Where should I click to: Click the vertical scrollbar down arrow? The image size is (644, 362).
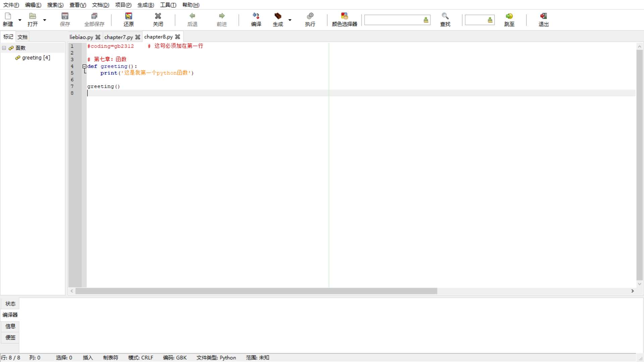coord(640,284)
